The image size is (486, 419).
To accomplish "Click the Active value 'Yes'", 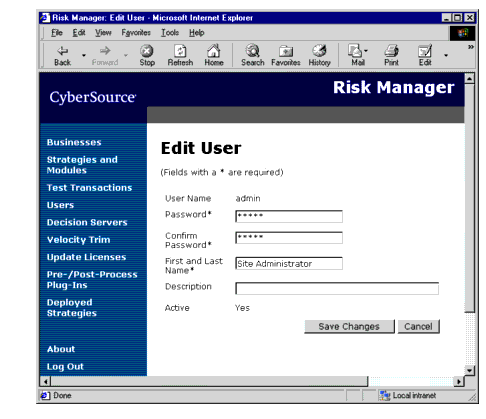I will [242, 308].
